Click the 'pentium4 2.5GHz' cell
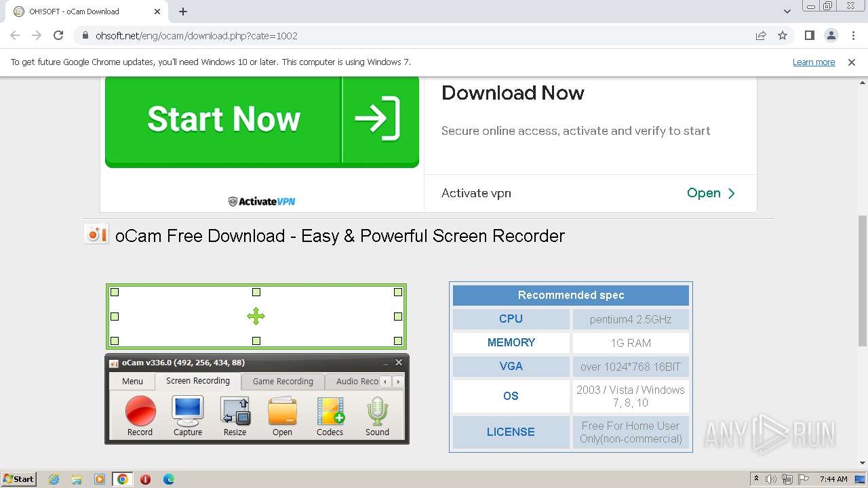Screen dimensions: 868x488 pos(631,319)
